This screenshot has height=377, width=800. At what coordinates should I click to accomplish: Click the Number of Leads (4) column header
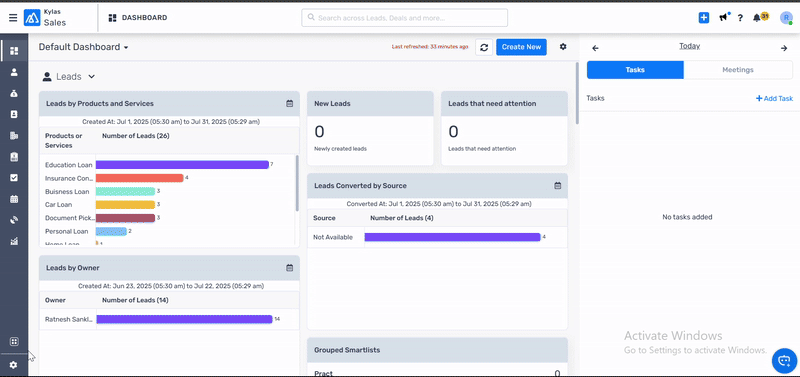[402, 218]
